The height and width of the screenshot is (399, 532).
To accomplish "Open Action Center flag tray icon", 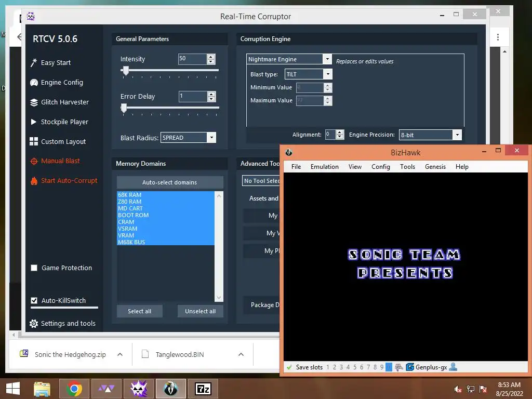I will click(x=483, y=389).
